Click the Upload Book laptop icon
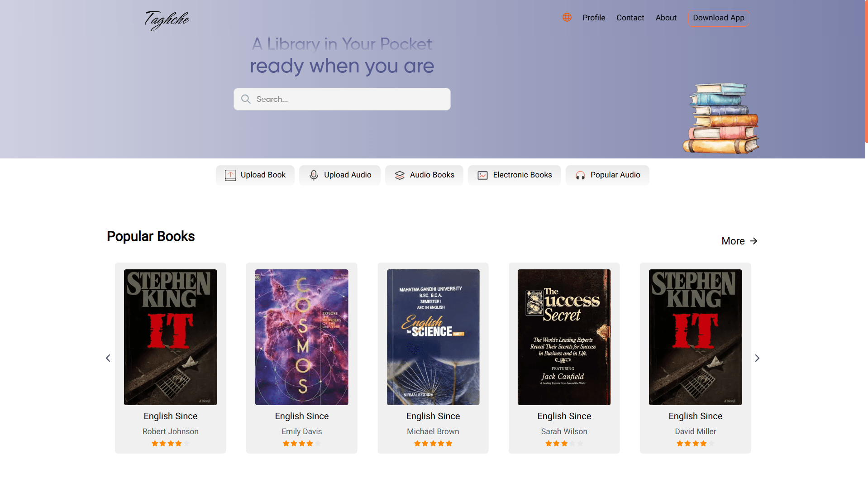868x488 pixels. pos(230,175)
